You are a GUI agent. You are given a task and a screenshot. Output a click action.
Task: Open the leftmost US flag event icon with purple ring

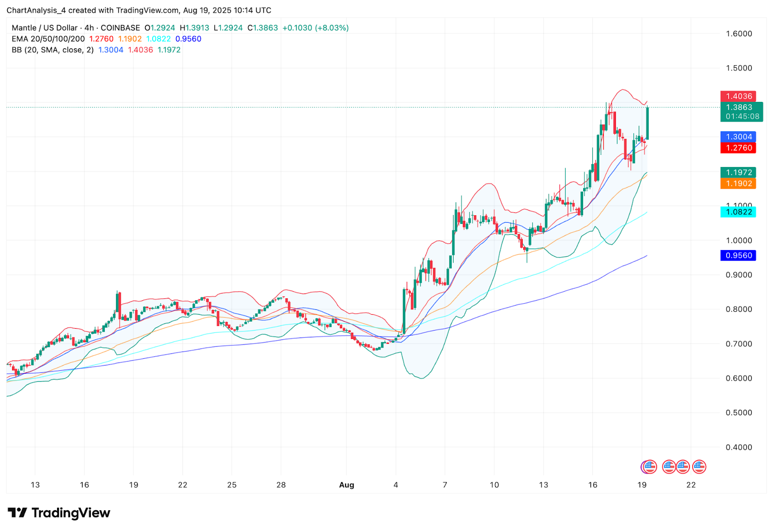pyautogui.click(x=649, y=467)
